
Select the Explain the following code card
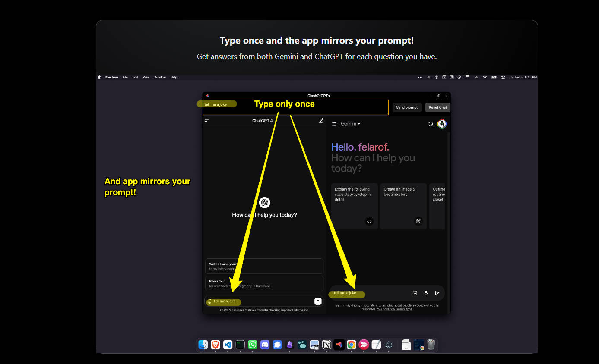355,206
